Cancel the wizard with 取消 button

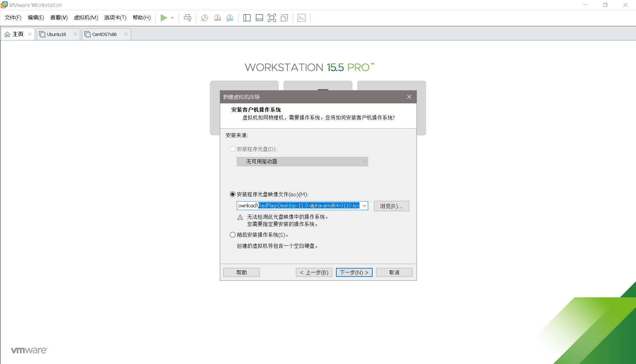click(x=394, y=272)
